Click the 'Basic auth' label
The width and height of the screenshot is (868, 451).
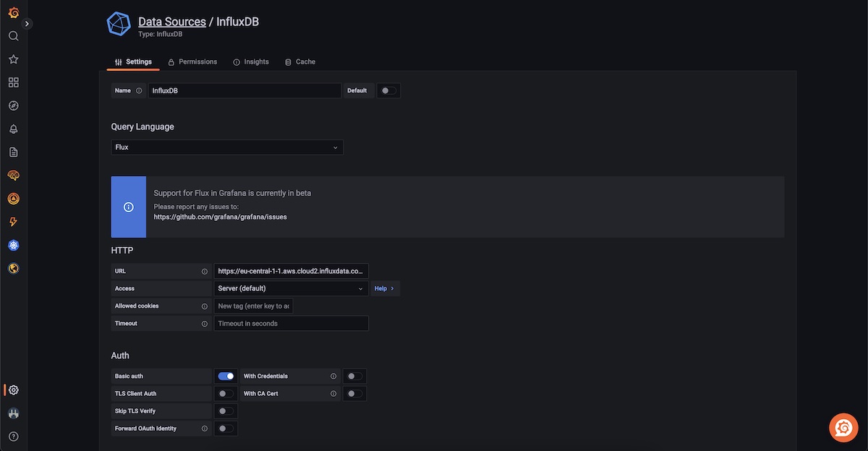130,376
